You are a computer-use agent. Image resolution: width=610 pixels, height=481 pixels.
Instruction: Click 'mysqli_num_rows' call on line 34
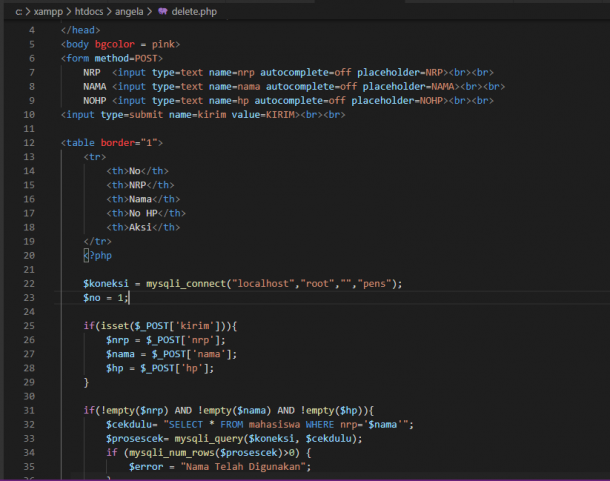[172, 453]
